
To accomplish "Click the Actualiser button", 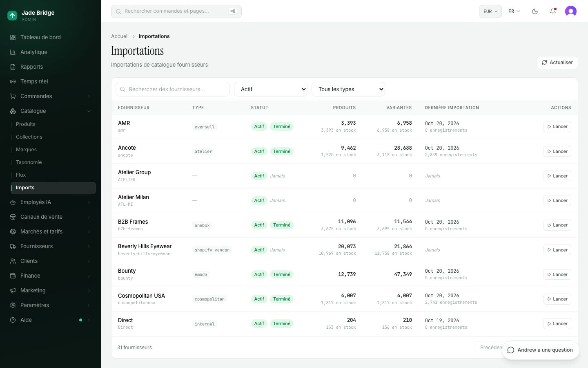I will click(557, 63).
